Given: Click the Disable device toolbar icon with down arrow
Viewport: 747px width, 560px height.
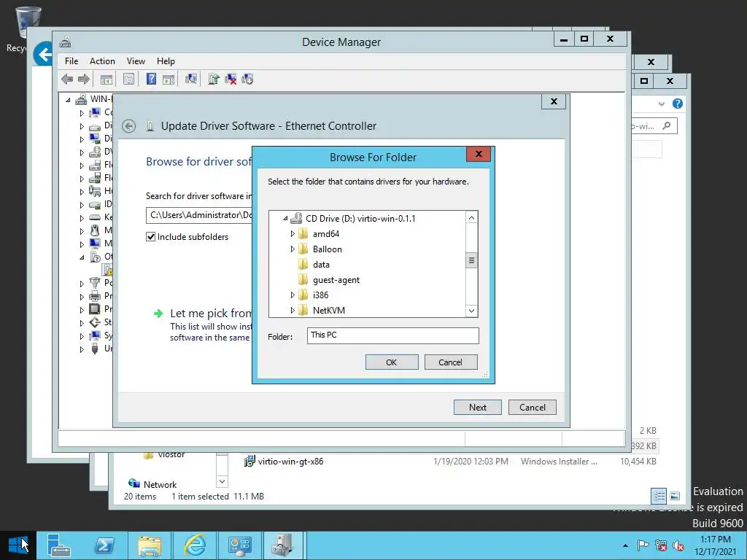Looking at the screenshot, I should (x=247, y=79).
